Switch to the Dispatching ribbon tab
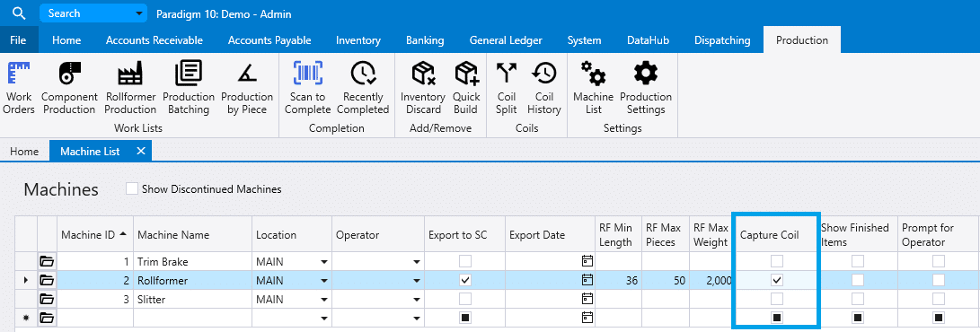 [x=722, y=40]
